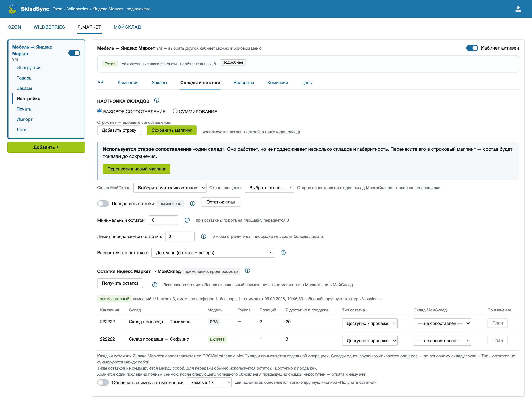
Task: Open info icon next to применение: предпросмотр
Action: coord(248,270)
